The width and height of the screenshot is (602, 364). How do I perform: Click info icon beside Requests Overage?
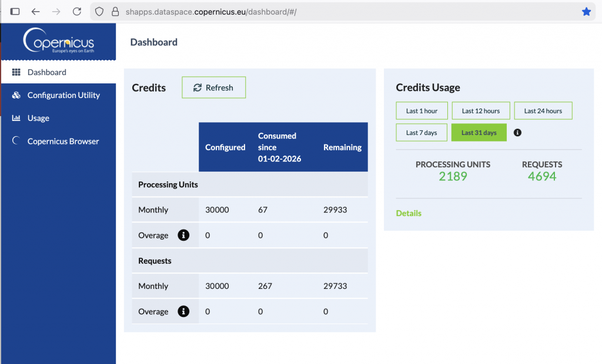click(x=183, y=312)
